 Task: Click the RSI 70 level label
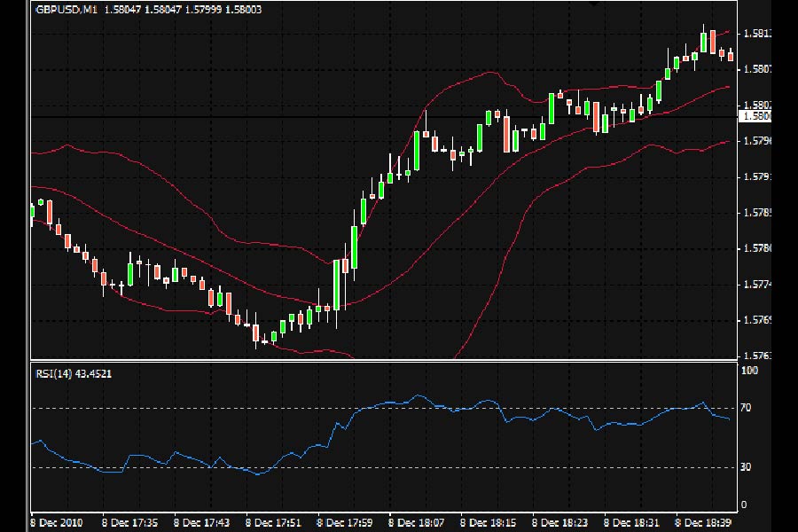tap(746, 408)
